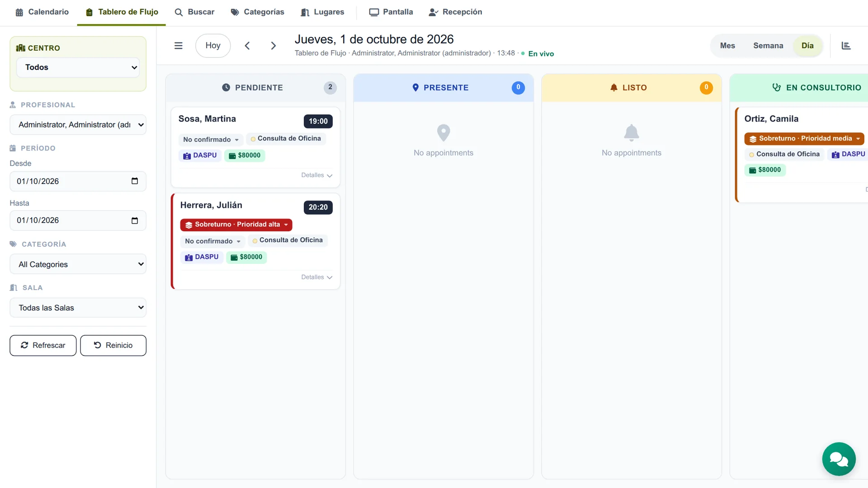868x488 pixels.
Task: Click the Reinicio button
Action: [x=113, y=346]
